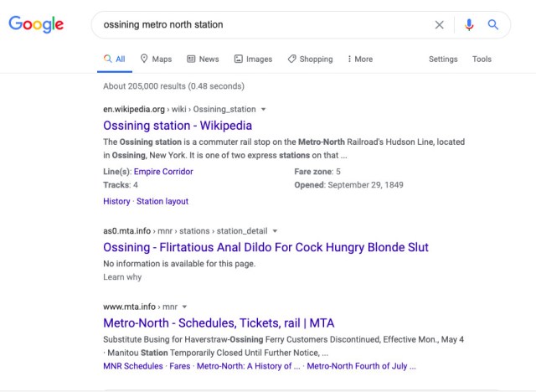
Task: Open Settings in search bar menu
Action: [443, 59]
